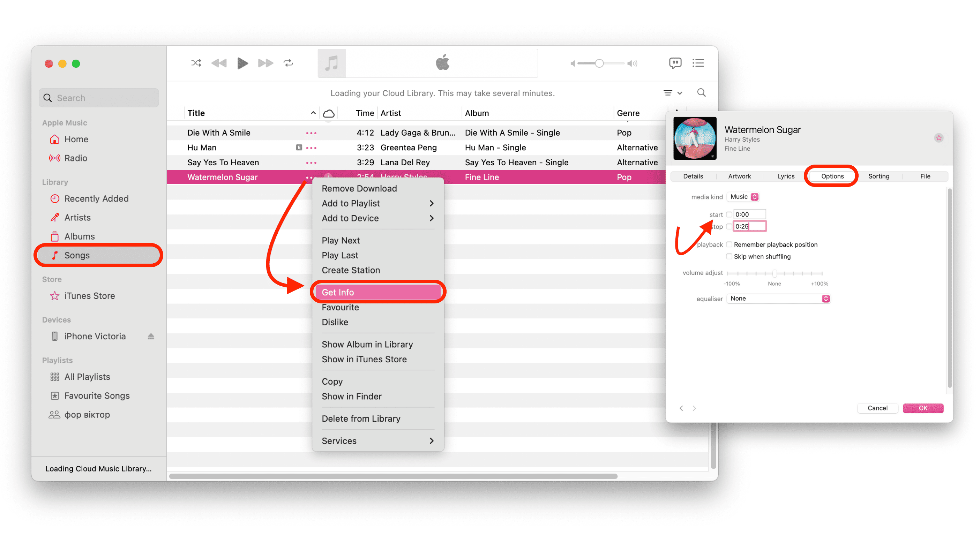
Task: Click the start time field
Action: [749, 214]
